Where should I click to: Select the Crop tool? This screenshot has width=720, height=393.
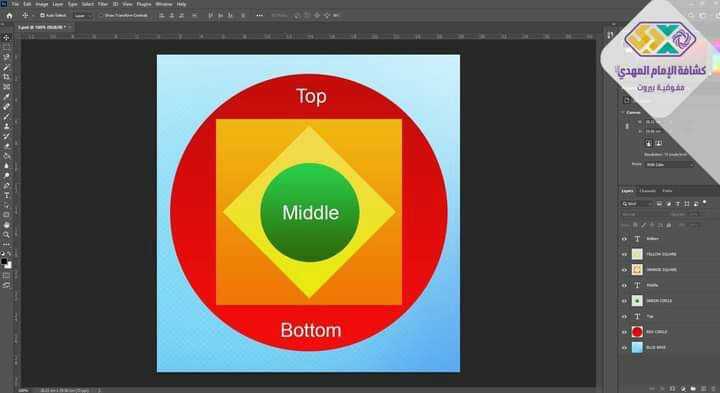click(6, 77)
